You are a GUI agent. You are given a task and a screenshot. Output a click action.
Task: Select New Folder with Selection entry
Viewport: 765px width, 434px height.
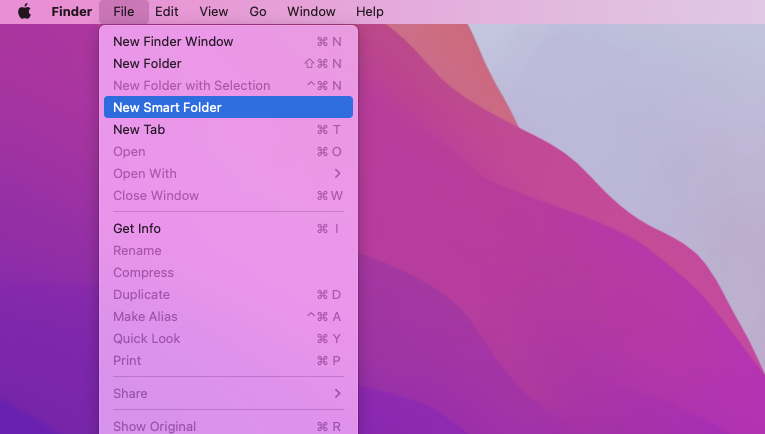click(x=228, y=85)
